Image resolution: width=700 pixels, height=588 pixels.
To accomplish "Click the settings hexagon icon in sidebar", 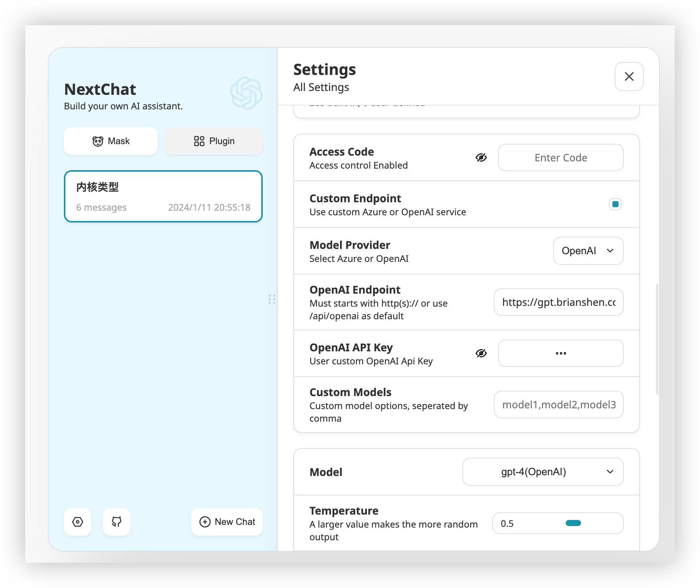I will click(x=78, y=522).
